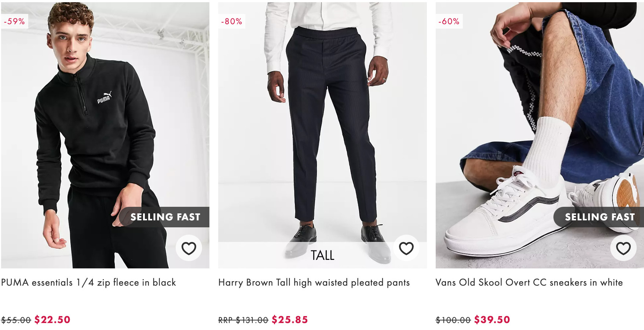Open PUMA essentials 1/4 zip fleece title link
644x330 pixels.
tap(88, 282)
